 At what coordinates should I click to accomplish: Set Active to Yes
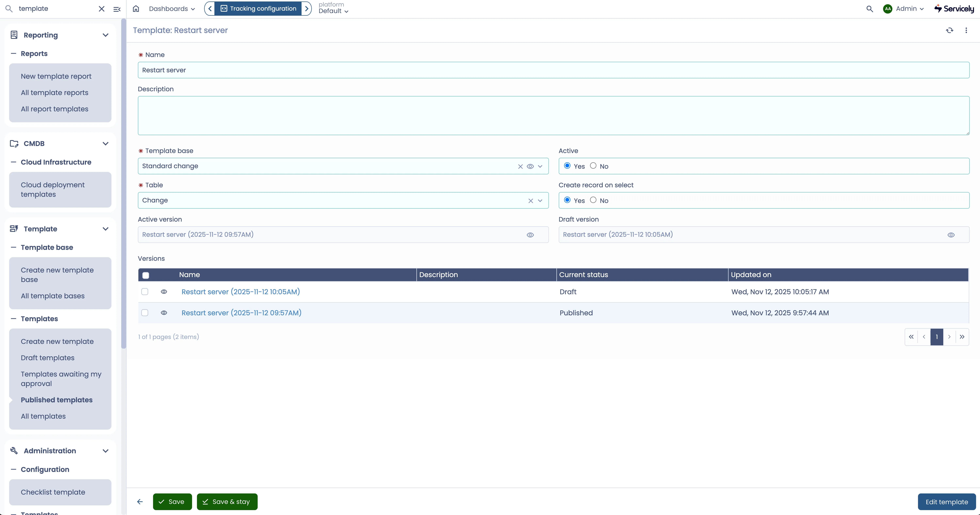tap(567, 166)
